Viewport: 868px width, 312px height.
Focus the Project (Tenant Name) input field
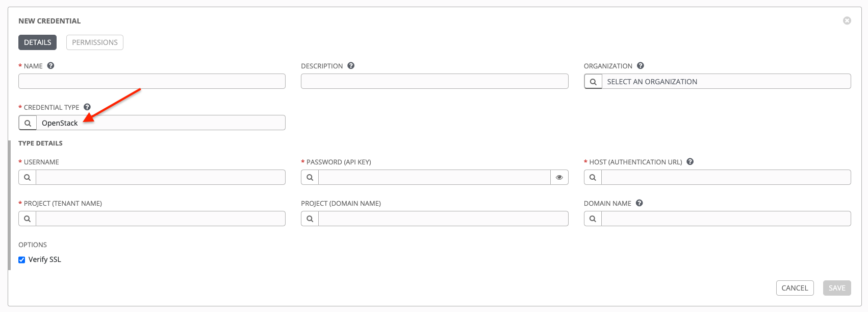coord(161,219)
